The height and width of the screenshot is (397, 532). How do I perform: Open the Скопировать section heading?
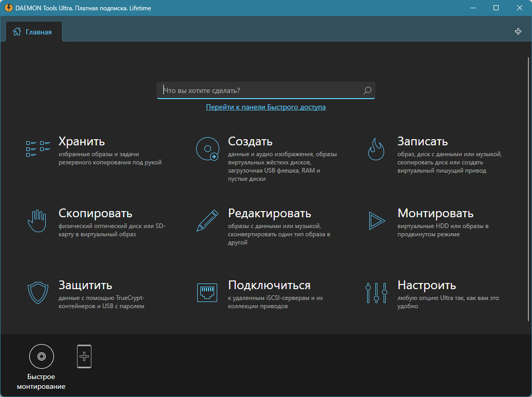(x=96, y=213)
